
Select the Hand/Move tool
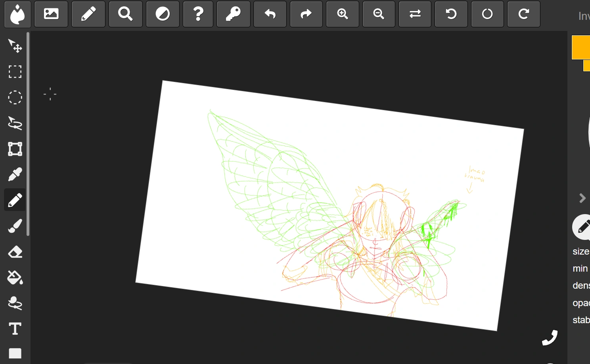(15, 46)
